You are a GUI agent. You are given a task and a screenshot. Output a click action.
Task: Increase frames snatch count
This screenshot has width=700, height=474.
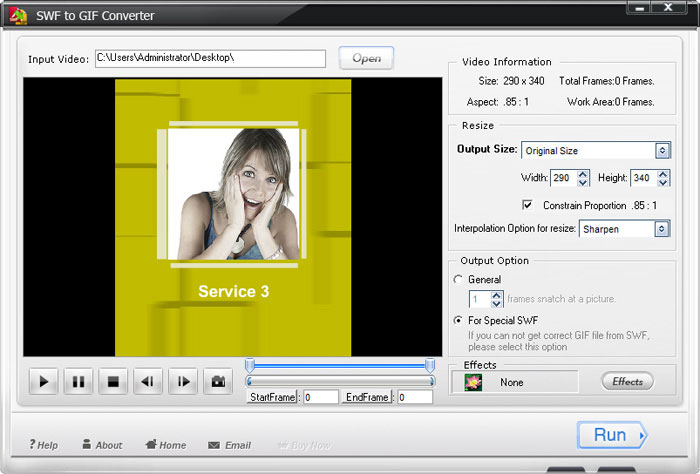[496, 295]
